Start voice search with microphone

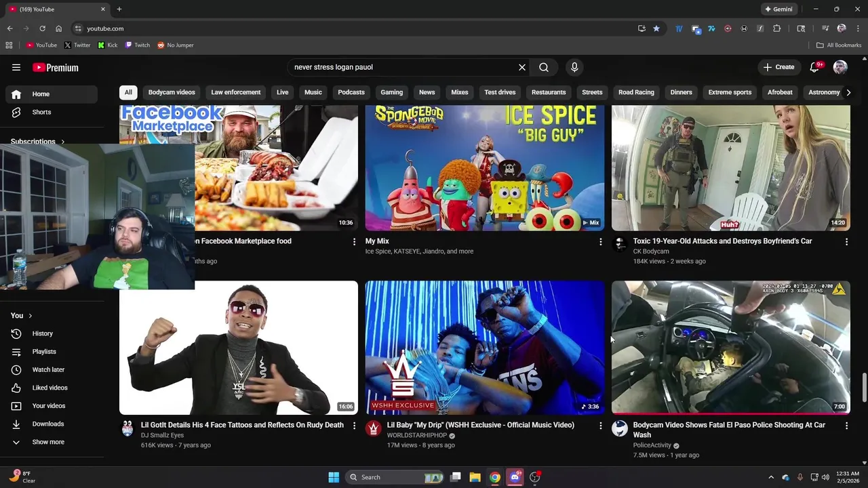click(x=574, y=67)
